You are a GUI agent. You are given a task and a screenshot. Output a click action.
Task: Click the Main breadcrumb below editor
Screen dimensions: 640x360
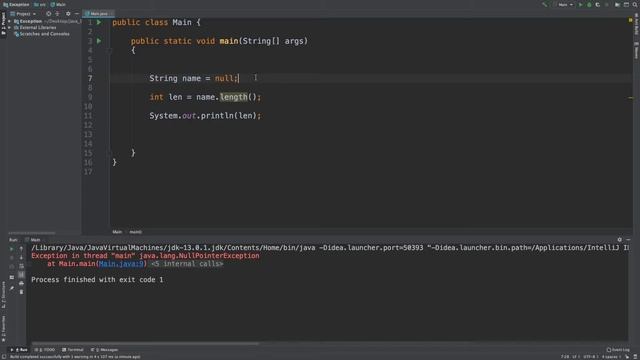[117, 232]
